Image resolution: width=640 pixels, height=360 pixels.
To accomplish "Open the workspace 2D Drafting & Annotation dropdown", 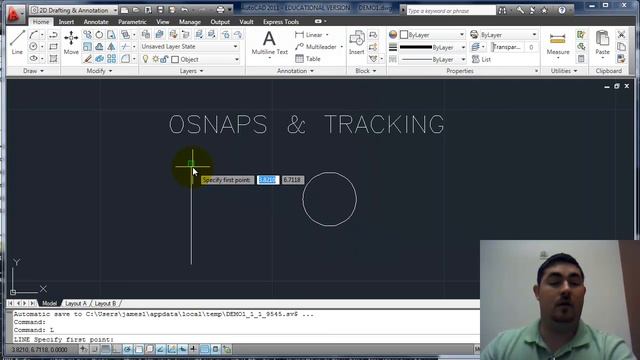I will click(74, 10).
